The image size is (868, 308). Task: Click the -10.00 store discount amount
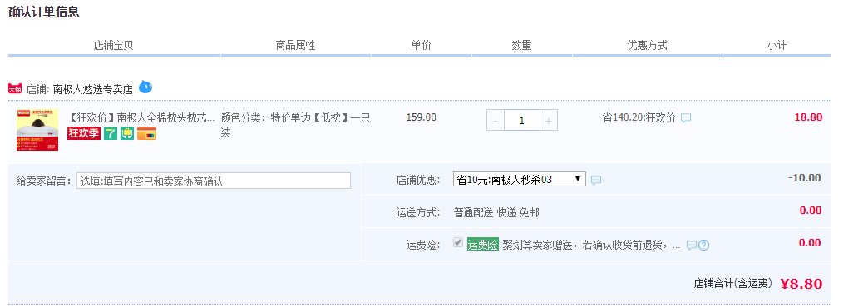pyautogui.click(x=805, y=178)
